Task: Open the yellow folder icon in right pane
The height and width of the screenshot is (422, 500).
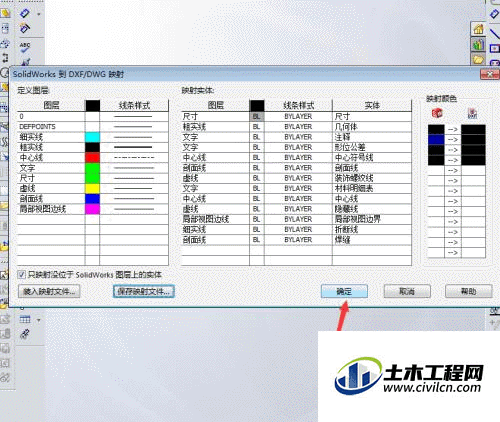Action: tap(479, 59)
